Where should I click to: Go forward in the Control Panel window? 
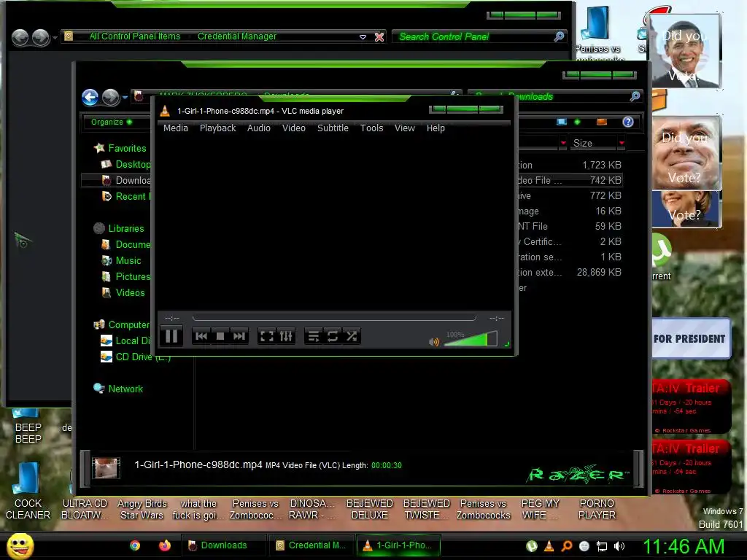click(41, 37)
